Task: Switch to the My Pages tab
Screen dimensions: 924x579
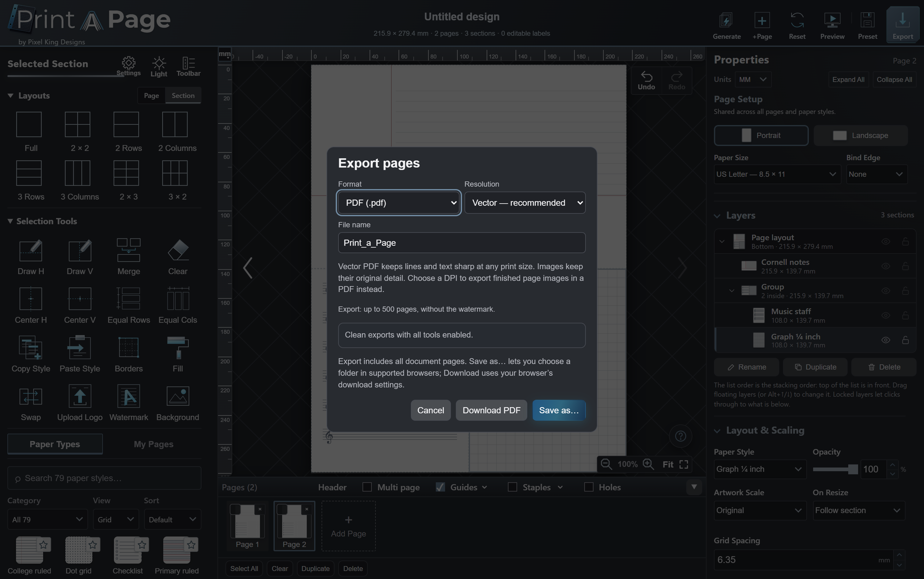Action: pyautogui.click(x=153, y=444)
